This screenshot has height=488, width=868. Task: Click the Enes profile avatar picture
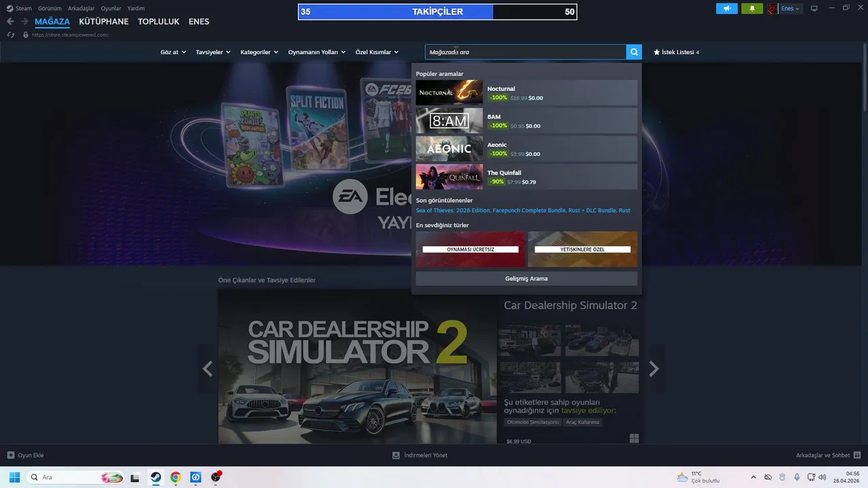(x=772, y=9)
